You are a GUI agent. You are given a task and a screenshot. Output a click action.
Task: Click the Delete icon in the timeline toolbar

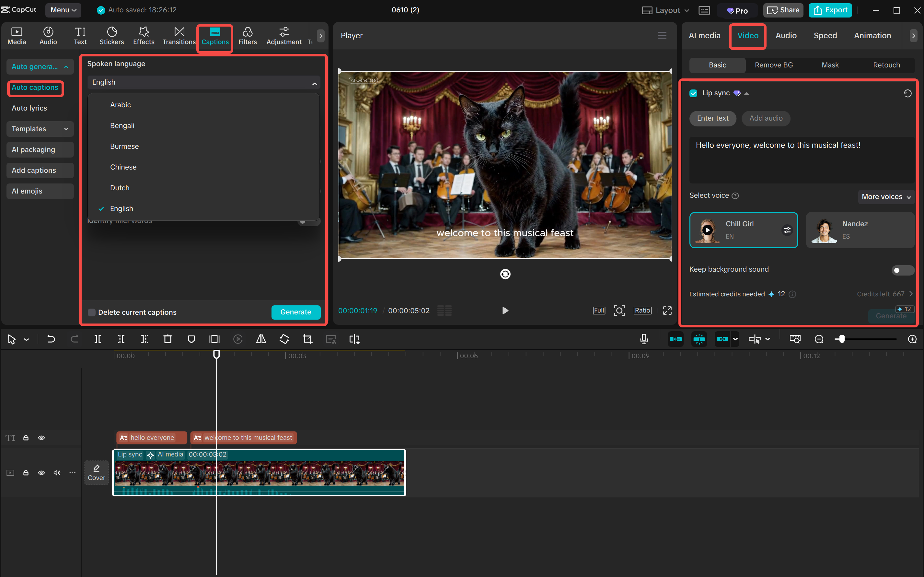168,339
